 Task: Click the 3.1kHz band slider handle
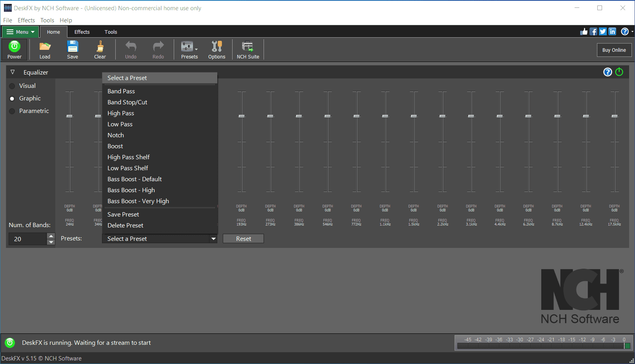pyautogui.click(x=471, y=116)
